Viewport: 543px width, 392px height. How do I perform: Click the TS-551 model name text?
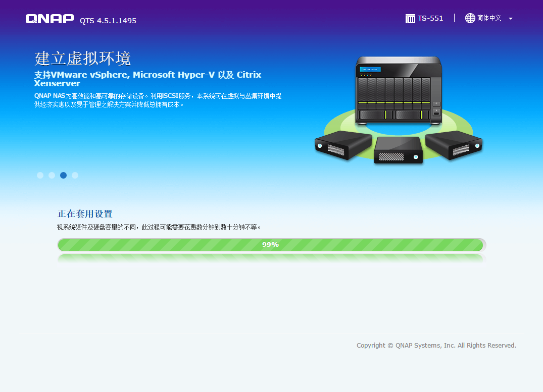tap(430, 18)
